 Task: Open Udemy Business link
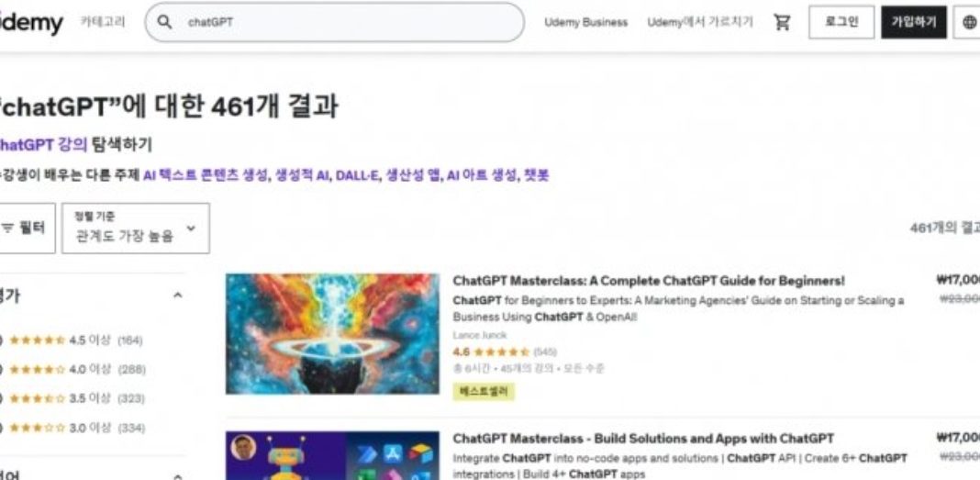point(585,23)
